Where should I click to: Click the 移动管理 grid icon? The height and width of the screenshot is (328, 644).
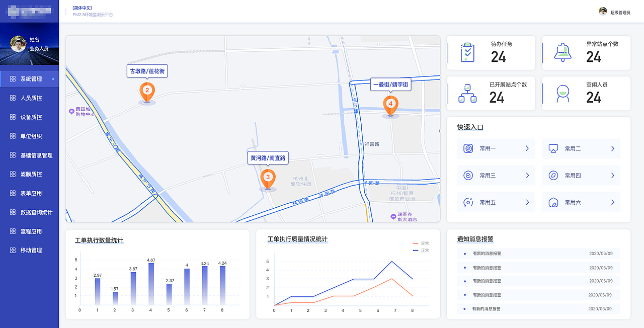click(x=13, y=250)
